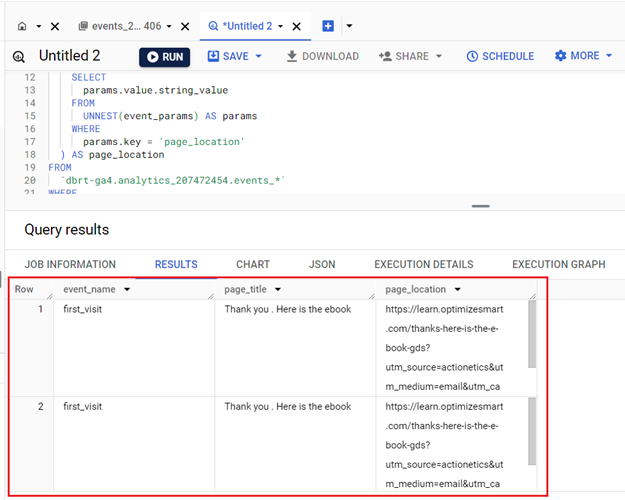Click the download arrow icon
The width and height of the screenshot is (625, 500).
(x=292, y=56)
